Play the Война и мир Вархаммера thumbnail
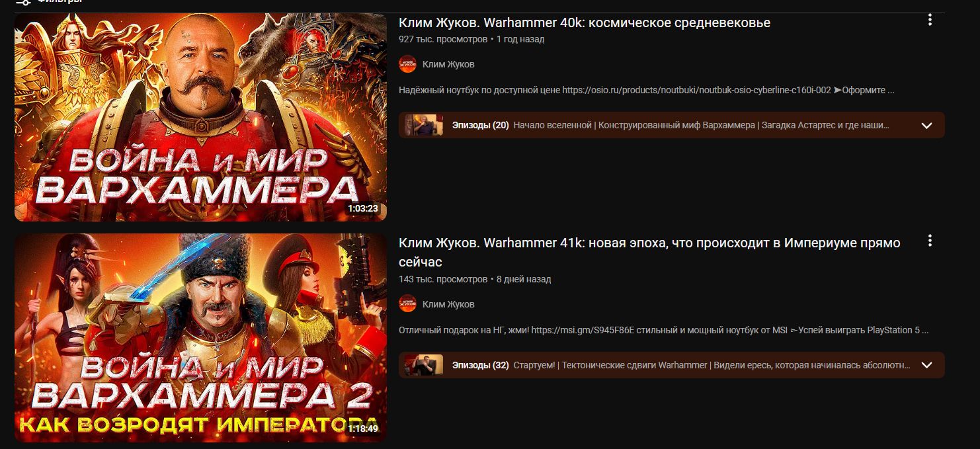Screen dimensions: 980x449 point(200,117)
